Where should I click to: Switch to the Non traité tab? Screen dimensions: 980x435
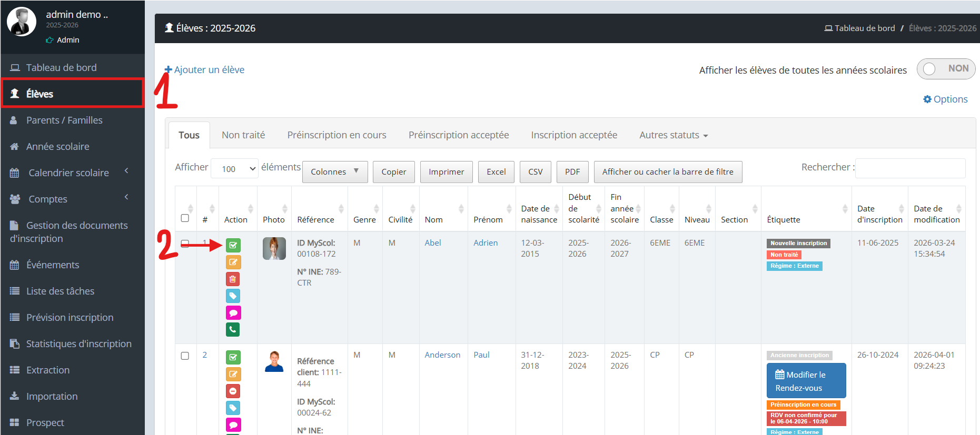click(x=243, y=135)
